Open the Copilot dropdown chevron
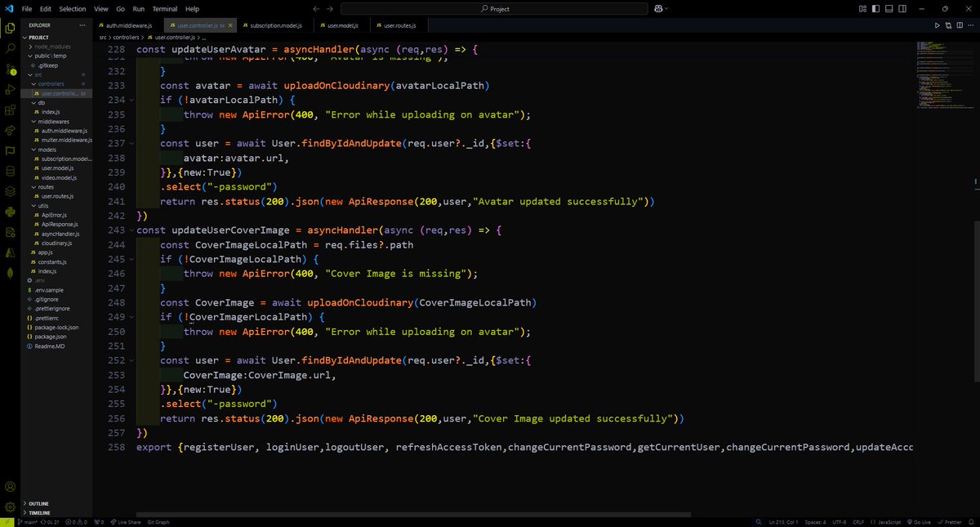This screenshot has height=527, width=980. (x=666, y=8)
